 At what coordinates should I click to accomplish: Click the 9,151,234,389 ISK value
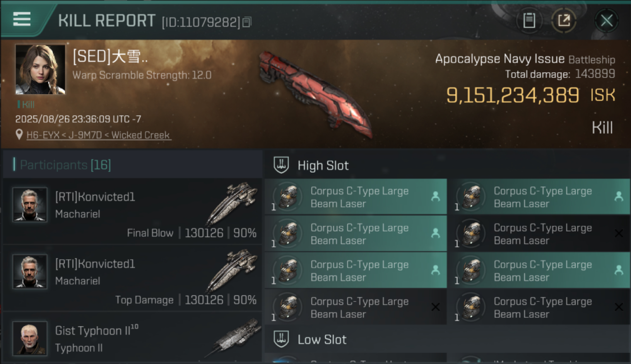pos(531,96)
